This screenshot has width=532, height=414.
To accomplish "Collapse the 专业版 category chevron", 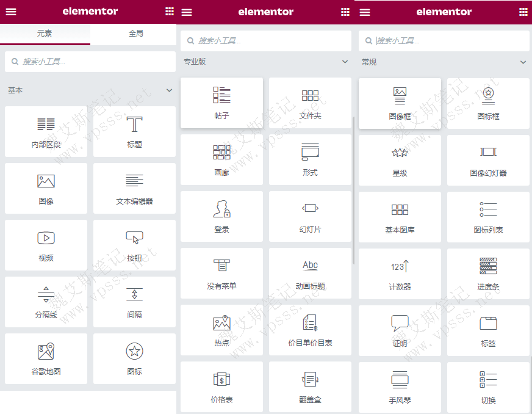I will pos(345,62).
